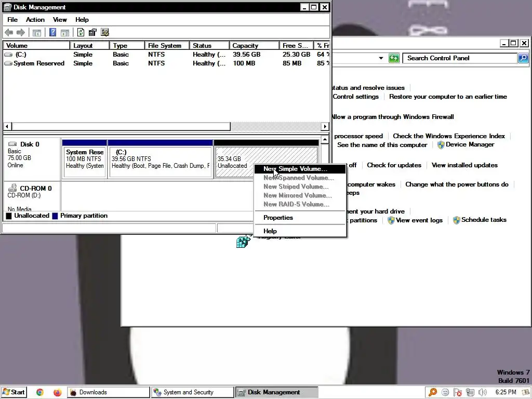Viewport: 532px width, 399px height.
Task: Open Chrome from the taskbar
Action: [40, 392]
